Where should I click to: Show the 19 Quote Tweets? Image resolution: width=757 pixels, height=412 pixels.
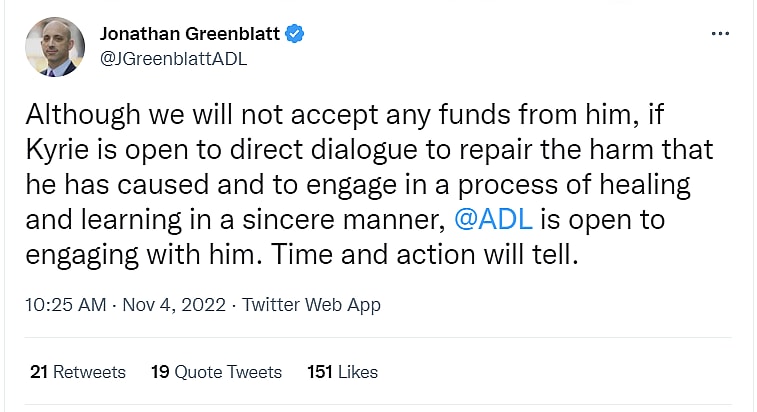(x=216, y=372)
